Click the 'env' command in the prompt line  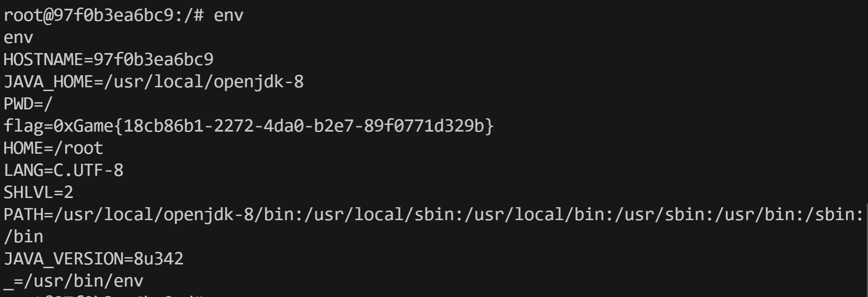[x=229, y=15]
